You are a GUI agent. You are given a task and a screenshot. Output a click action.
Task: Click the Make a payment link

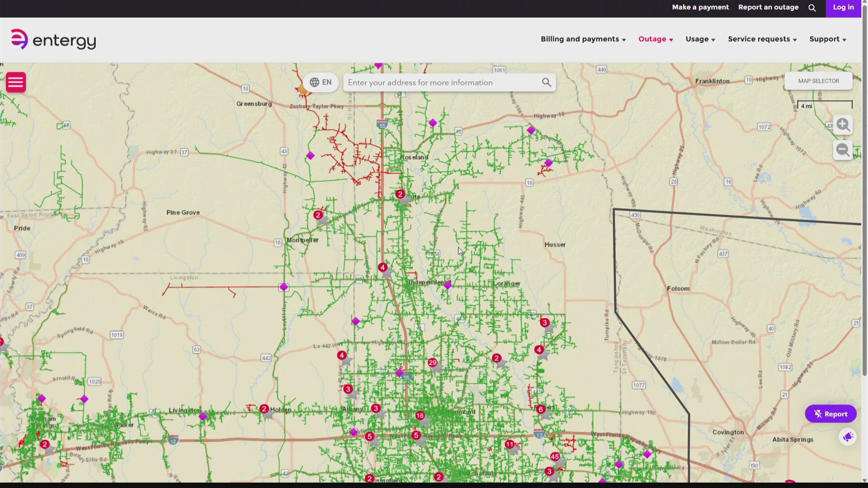(x=700, y=8)
